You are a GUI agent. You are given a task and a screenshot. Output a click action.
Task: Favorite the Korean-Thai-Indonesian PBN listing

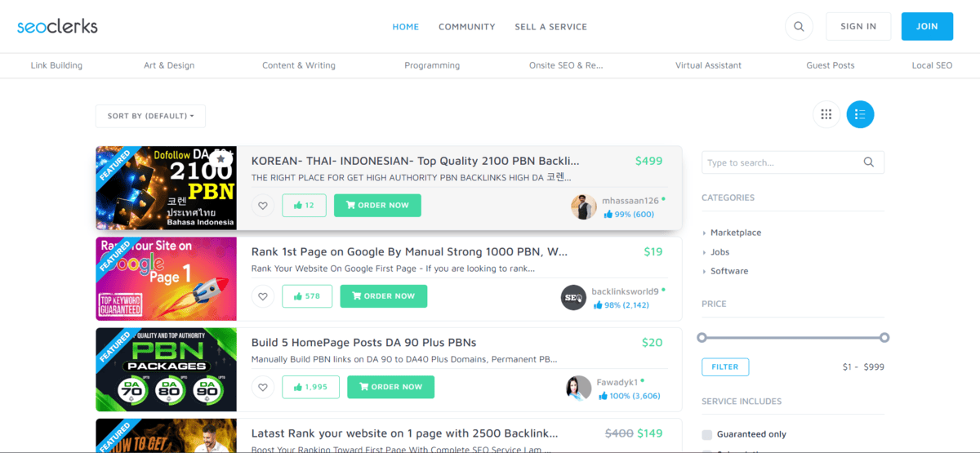pos(263,206)
